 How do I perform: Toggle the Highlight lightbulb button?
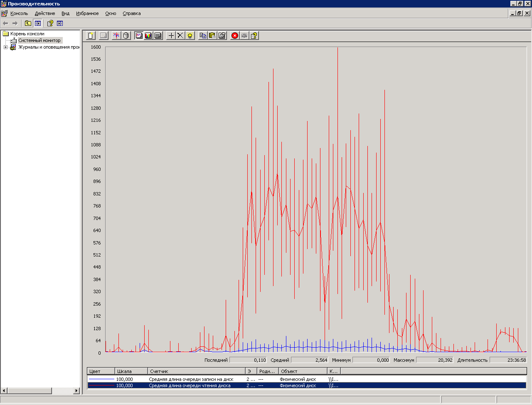point(190,36)
